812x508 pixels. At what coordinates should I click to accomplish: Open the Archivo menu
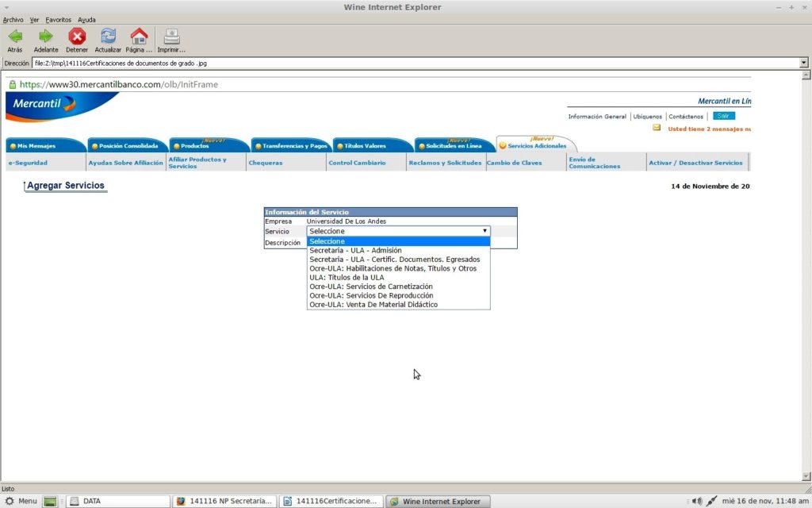coord(13,20)
